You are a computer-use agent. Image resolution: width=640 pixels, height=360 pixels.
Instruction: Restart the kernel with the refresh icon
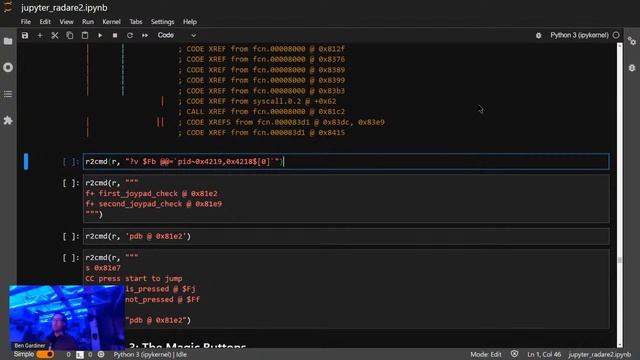point(130,36)
